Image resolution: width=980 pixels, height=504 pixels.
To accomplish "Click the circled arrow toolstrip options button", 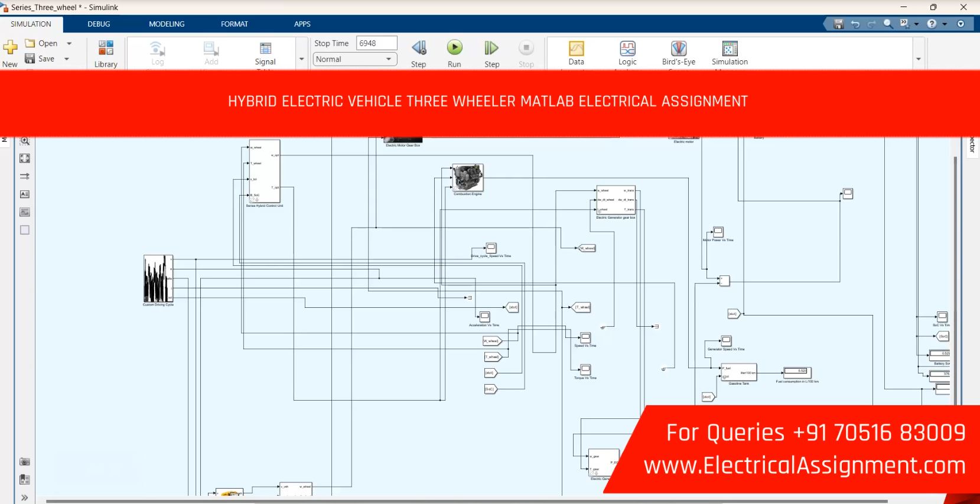I will click(961, 24).
